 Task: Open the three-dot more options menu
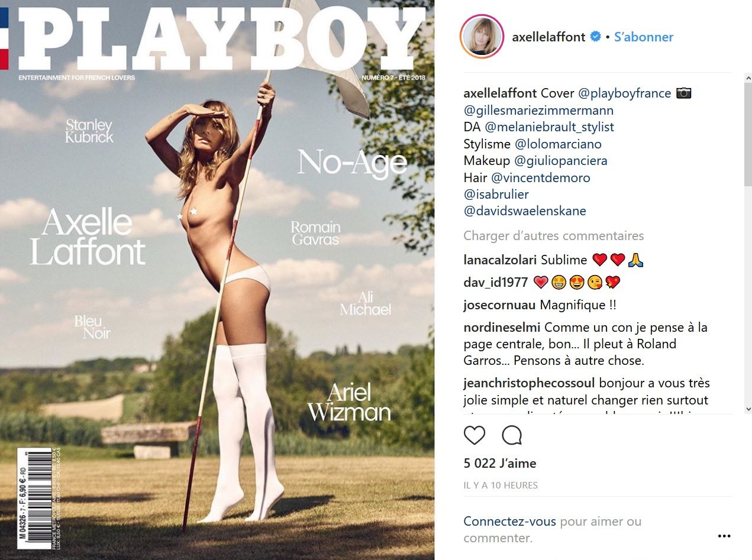724,536
